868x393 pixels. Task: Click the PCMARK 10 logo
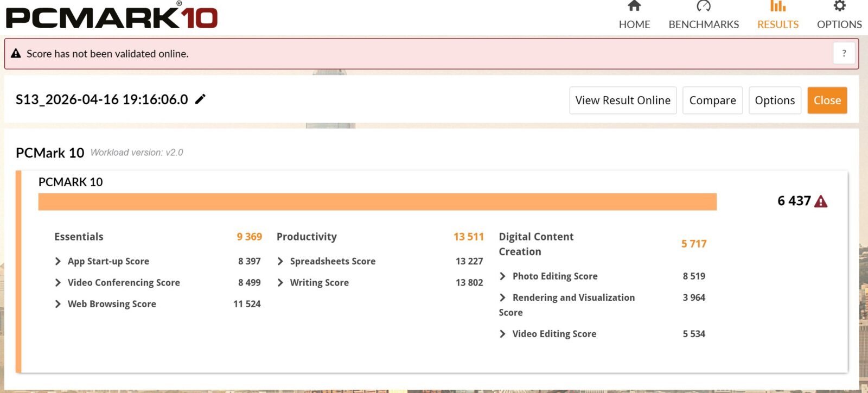[112, 16]
